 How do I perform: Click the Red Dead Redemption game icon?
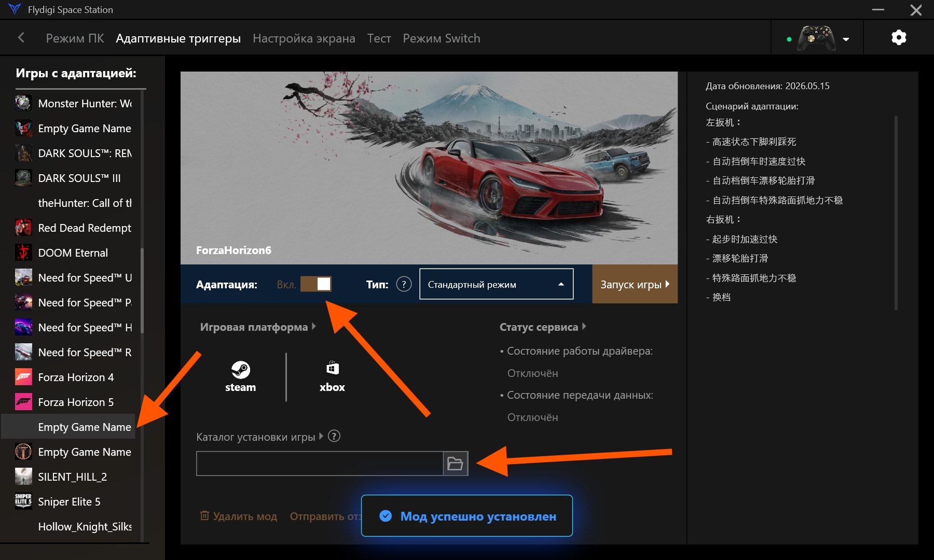[x=23, y=228]
